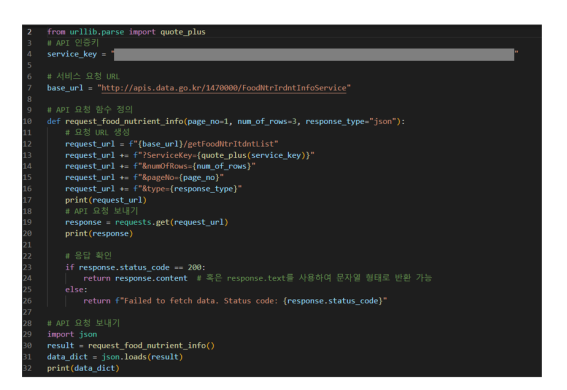
Task: Select line number 23 in gutter
Action: tap(28, 267)
